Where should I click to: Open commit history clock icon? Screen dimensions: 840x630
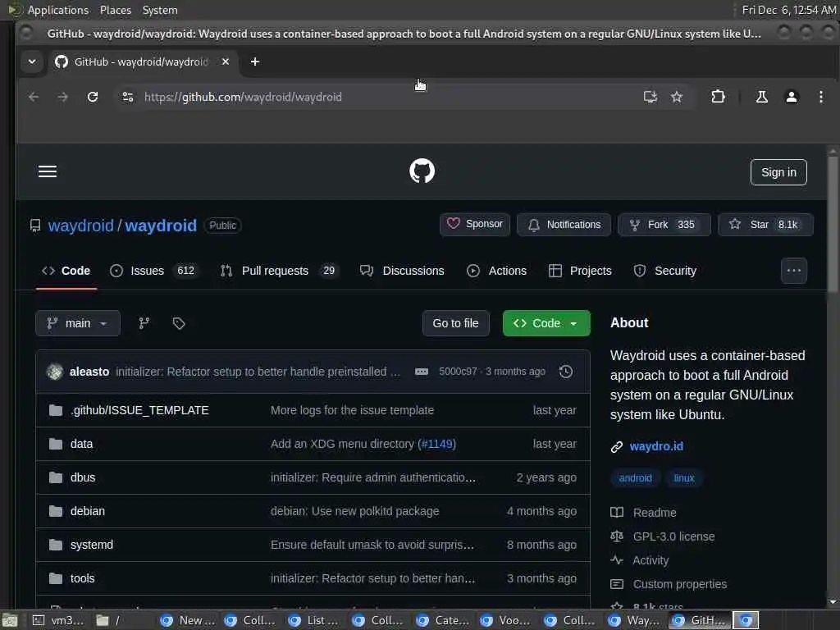pos(566,372)
